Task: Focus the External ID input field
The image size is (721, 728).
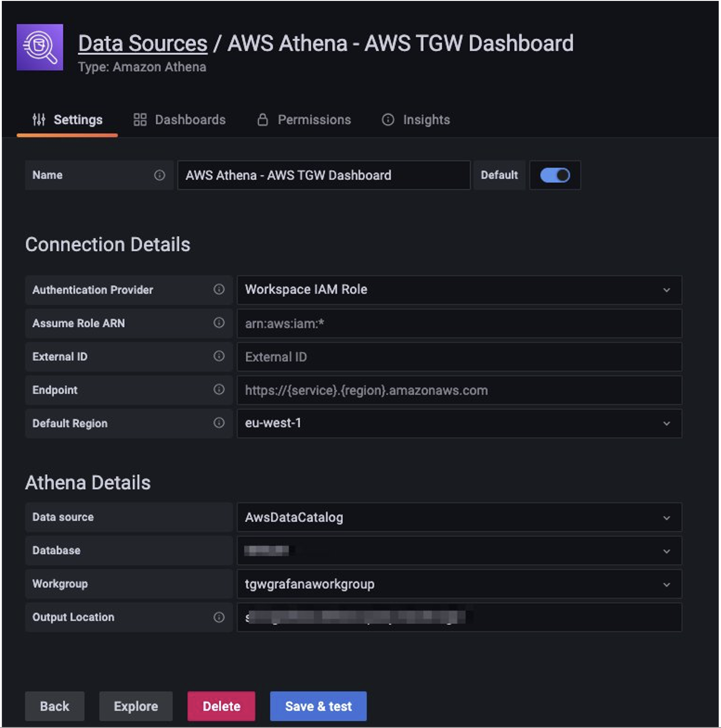Action: 459,357
